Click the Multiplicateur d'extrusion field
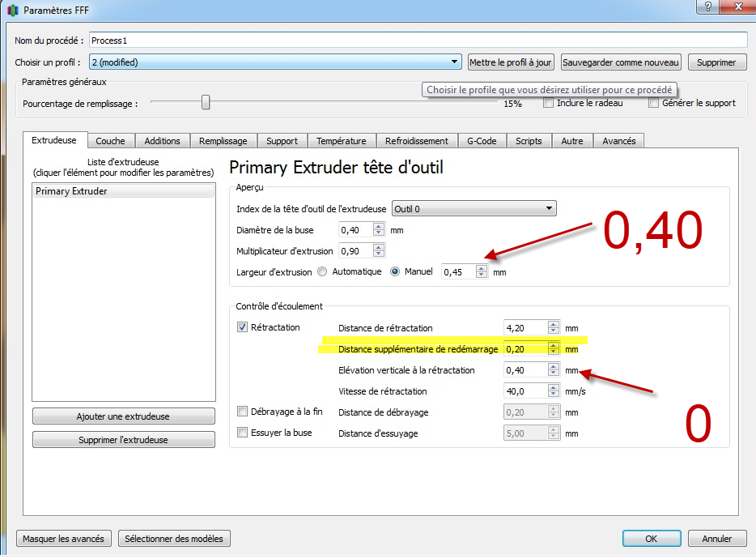Viewport: 756px width, 559px height. [x=356, y=251]
